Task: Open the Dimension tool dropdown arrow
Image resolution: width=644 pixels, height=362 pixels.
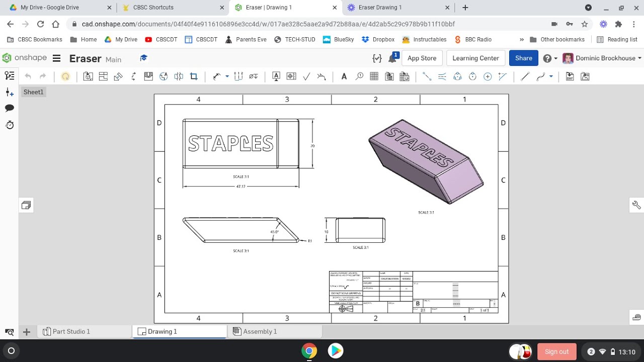Action: point(227,76)
